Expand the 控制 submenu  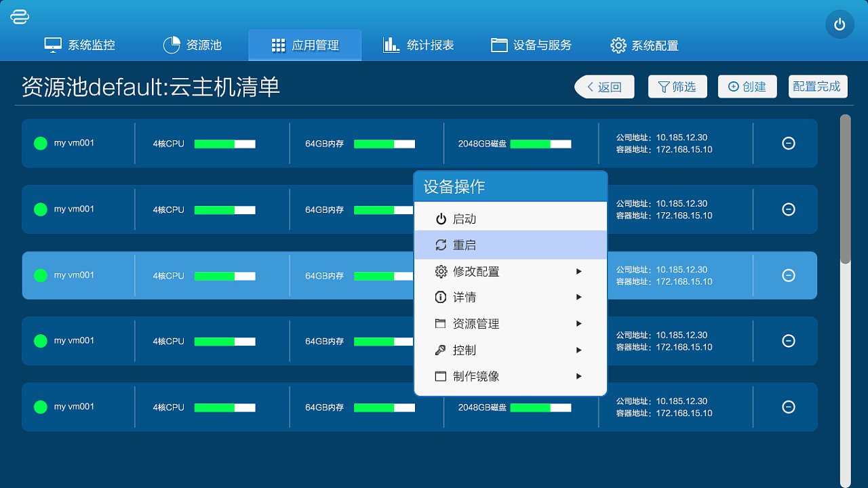tap(511, 350)
